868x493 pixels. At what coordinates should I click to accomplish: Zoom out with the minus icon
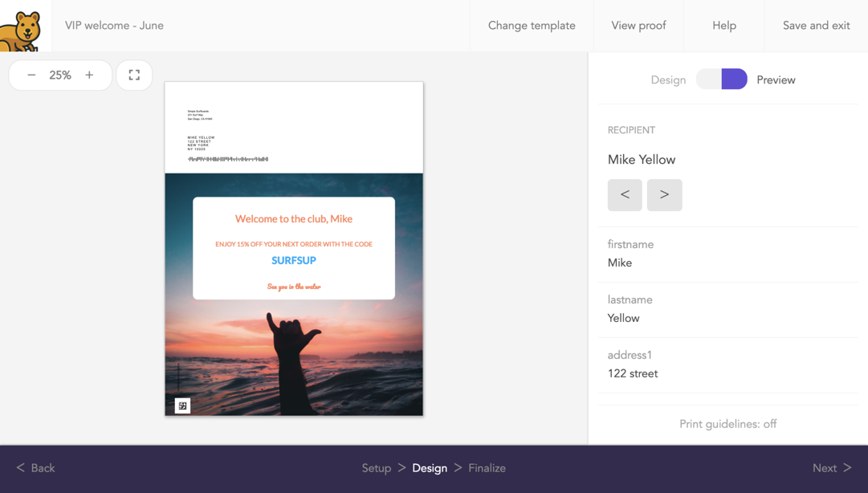coord(31,75)
